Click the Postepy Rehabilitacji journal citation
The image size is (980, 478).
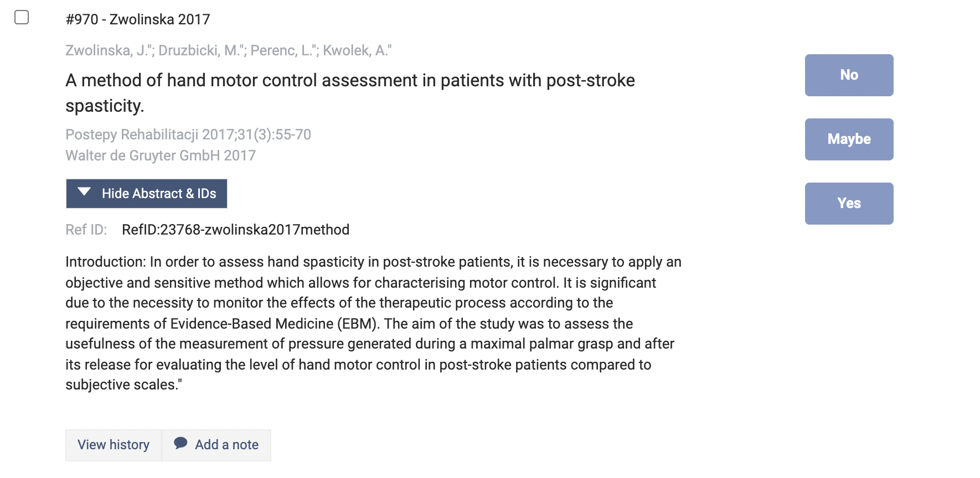(x=188, y=134)
